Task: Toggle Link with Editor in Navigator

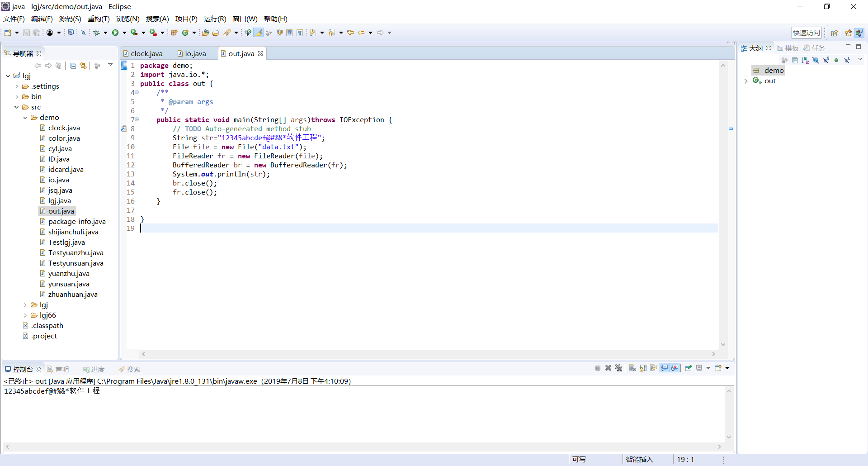Action: pos(83,66)
